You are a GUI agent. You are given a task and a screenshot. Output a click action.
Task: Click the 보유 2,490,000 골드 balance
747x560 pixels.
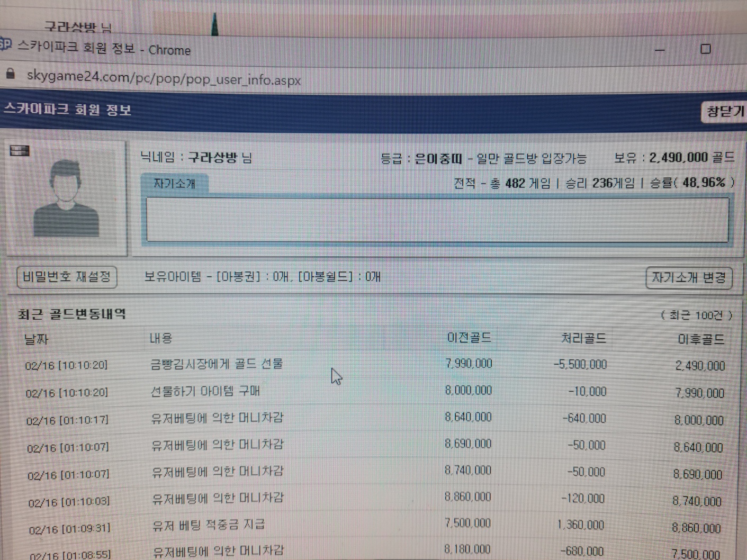[x=674, y=157]
